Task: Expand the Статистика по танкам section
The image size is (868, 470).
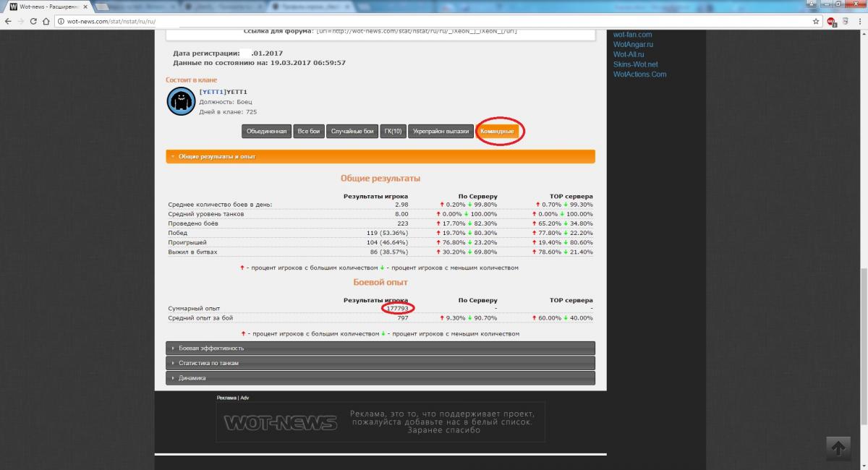Action: (380, 363)
